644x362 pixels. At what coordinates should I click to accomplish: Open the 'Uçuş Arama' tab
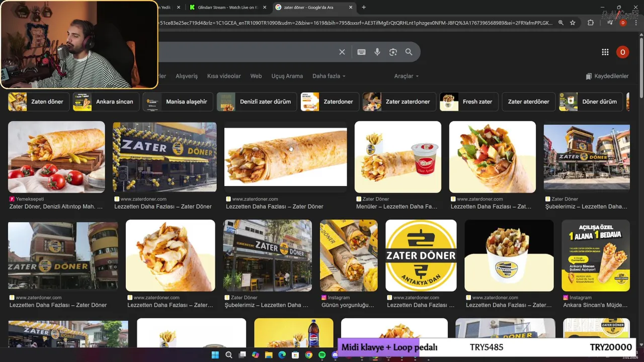[287, 76]
